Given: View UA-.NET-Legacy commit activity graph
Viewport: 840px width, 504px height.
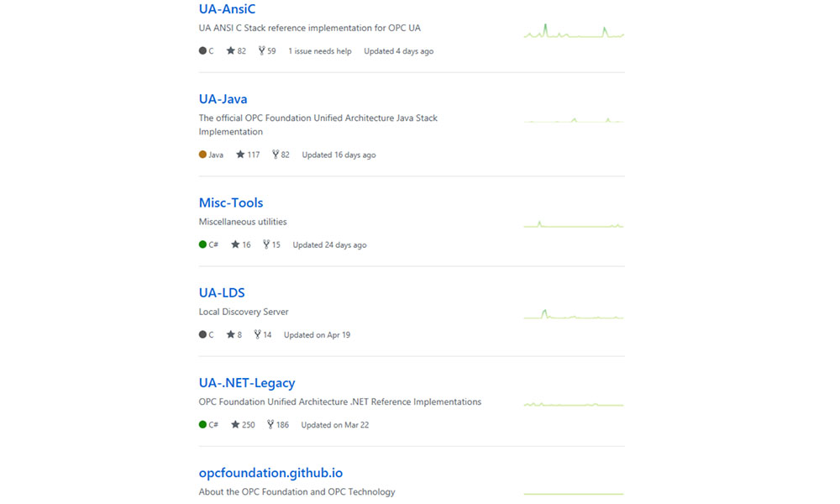Looking at the screenshot, I should (x=574, y=404).
